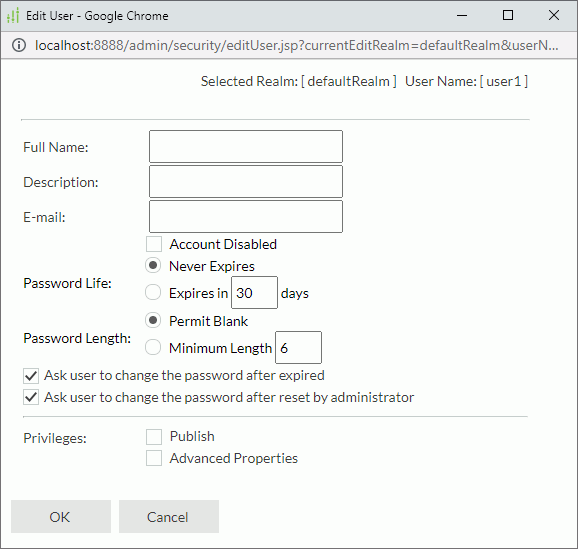
Task: Select the Permit Blank radio button
Action: coord(153,320)
